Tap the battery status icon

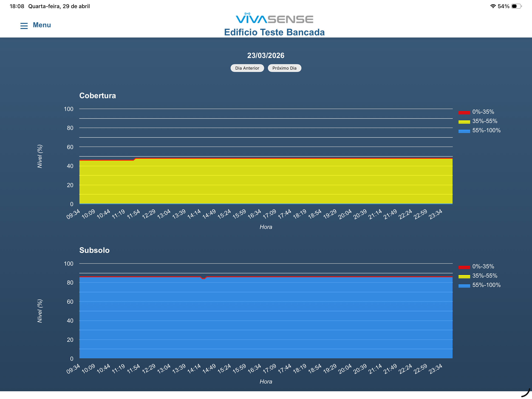(516, 6)
